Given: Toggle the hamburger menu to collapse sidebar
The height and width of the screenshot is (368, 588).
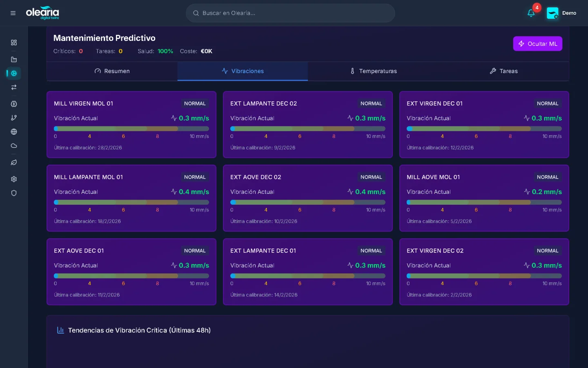Looking at the screenshot, I should 13,13.
